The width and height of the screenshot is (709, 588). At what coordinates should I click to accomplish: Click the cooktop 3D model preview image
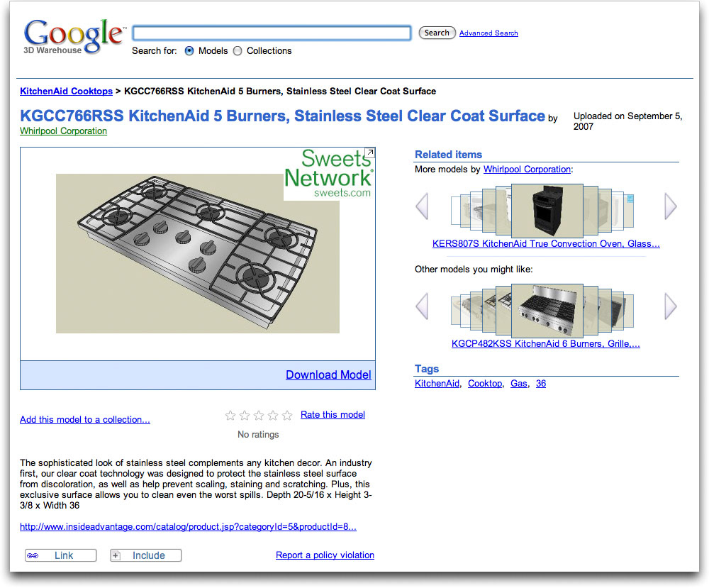(x=198, y=253)
